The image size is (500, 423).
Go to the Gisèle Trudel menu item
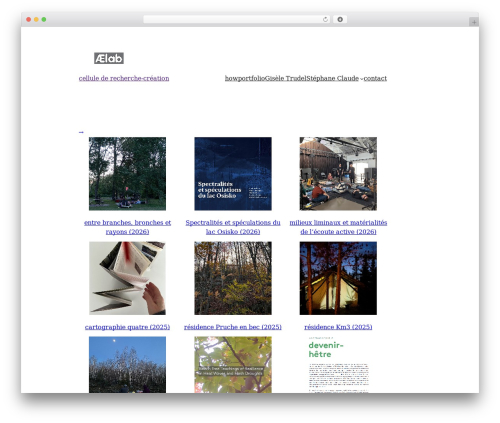286,78
